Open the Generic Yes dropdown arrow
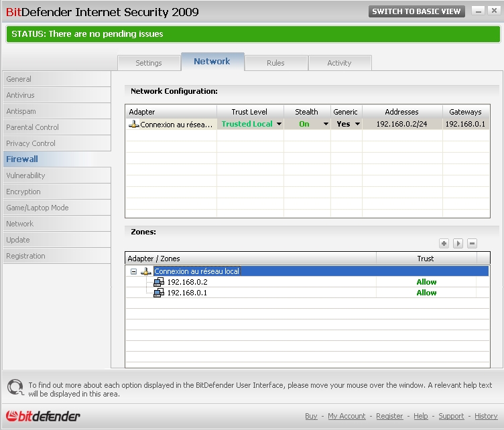504x430 pixels. click(357, 124)
